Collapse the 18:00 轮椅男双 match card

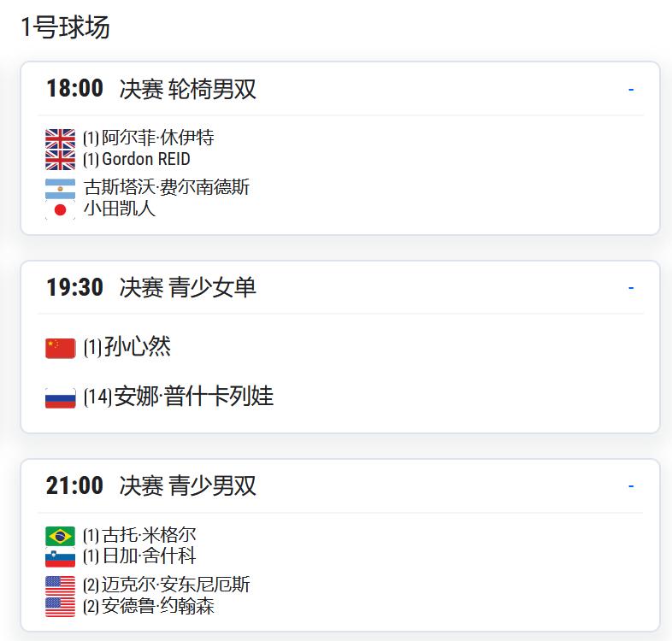[x=631, y=90]
